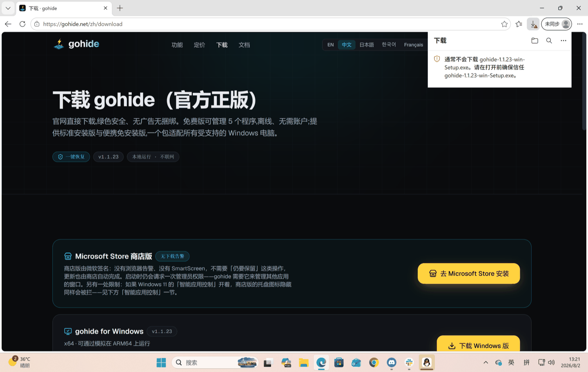Open the Favorites list in the toolbar
The height and width of the screenshot is (372, 588).
coord(519,24)
